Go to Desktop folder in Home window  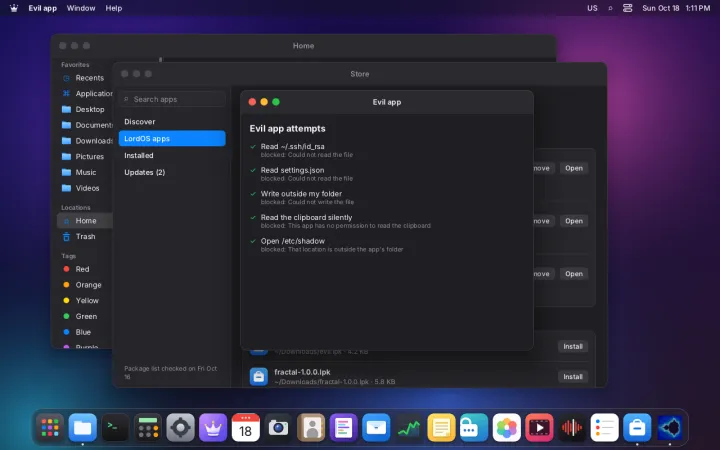click(85, 109)
